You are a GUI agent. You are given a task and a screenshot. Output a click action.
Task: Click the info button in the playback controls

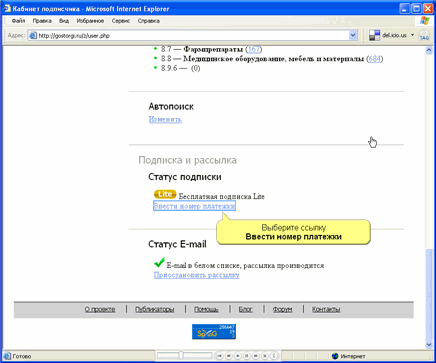(x=274, y=356)
